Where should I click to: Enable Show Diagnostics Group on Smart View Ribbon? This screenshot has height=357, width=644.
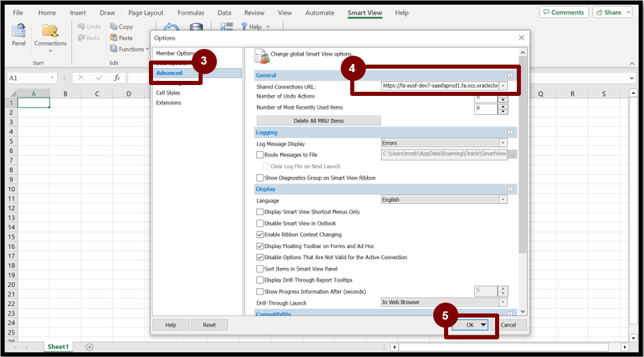coord(260,178)
